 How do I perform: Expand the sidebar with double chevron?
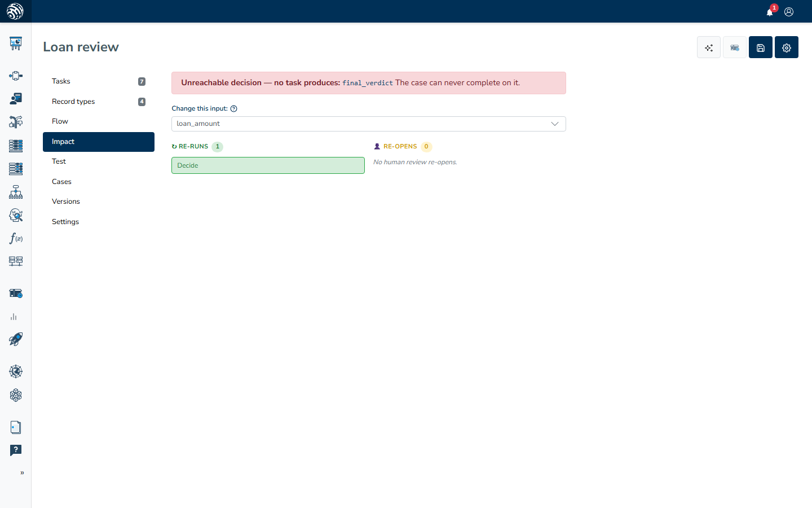click(x=22, y=473)
